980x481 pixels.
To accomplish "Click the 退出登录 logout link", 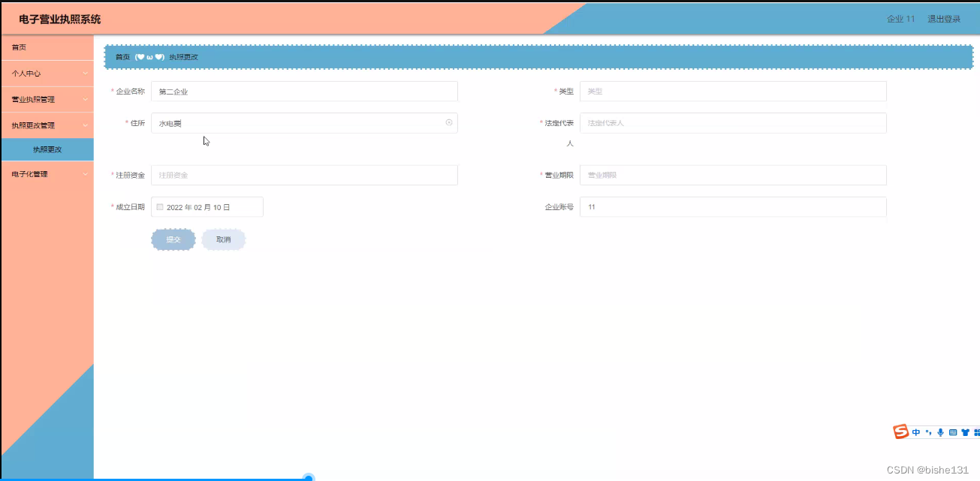I will tap(944, 19).
